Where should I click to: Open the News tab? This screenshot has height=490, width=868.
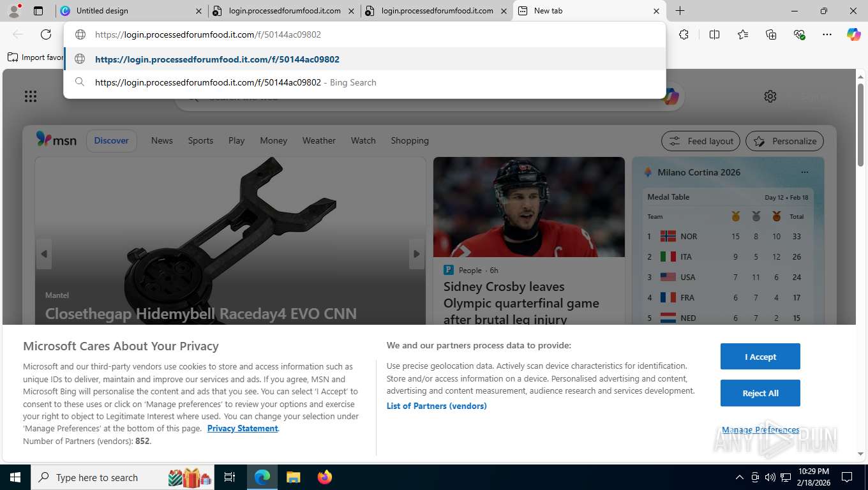[162, 140]
